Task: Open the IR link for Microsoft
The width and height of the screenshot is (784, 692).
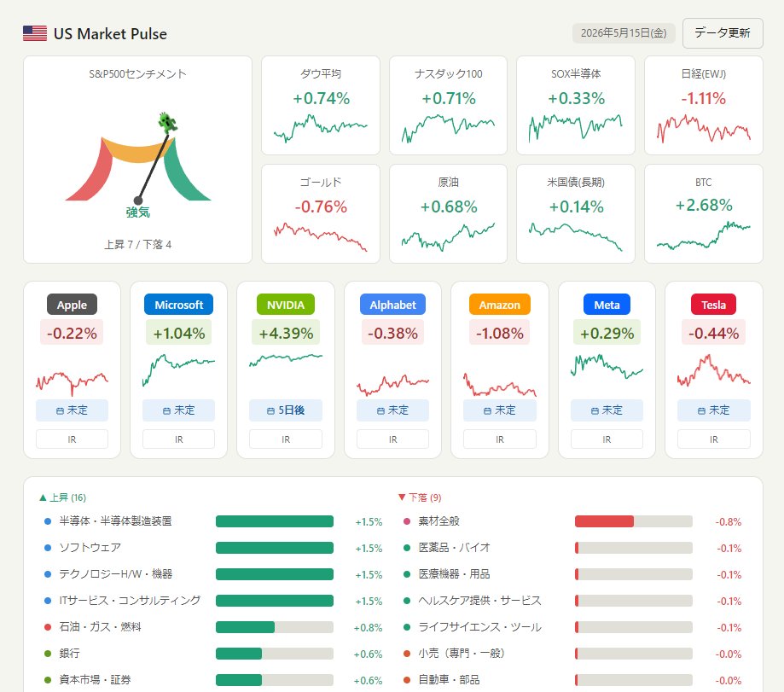Action: 178,439
